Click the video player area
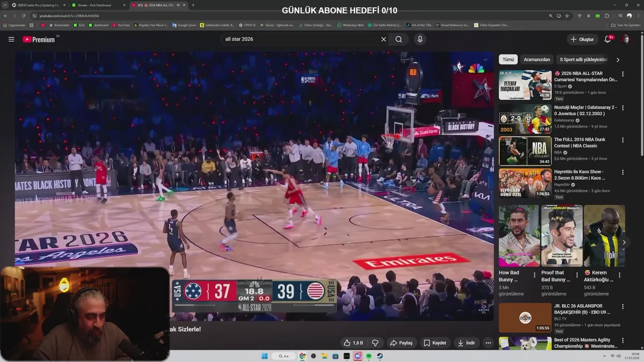This screenshot has width=644, height=362. tap(254, 186)
